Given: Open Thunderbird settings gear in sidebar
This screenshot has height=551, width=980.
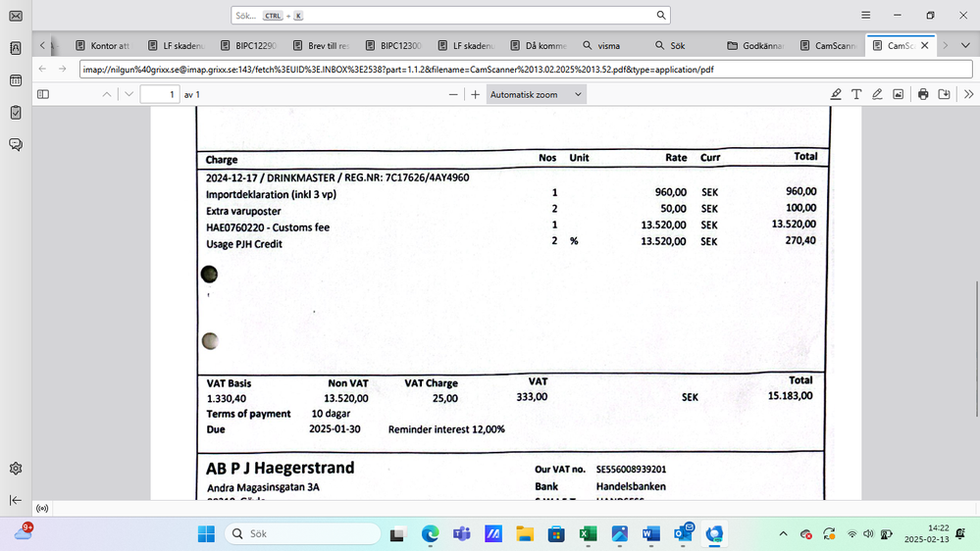Looking at the screenshot, I should [16, 469].
